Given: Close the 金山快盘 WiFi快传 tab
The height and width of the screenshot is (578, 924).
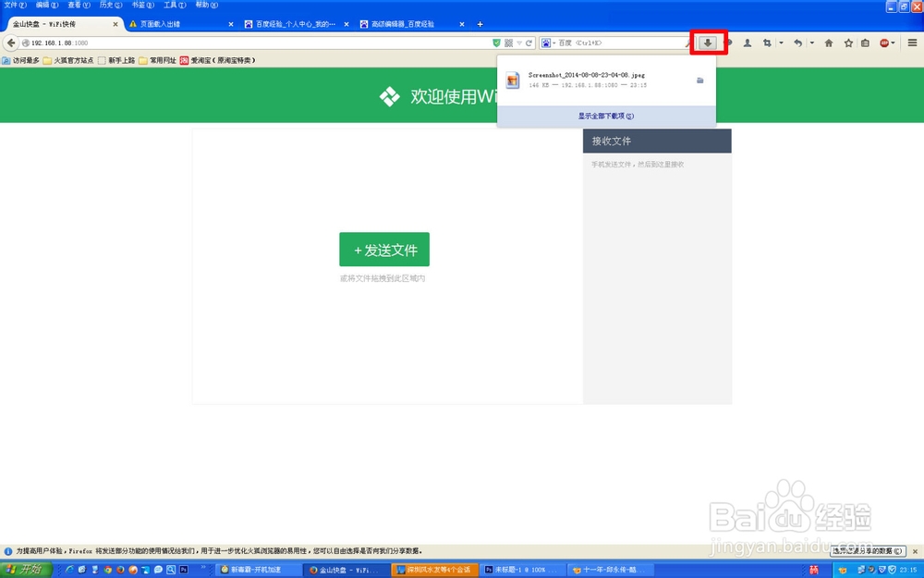Looking at the screenshot, I should [x=115, y=24].
